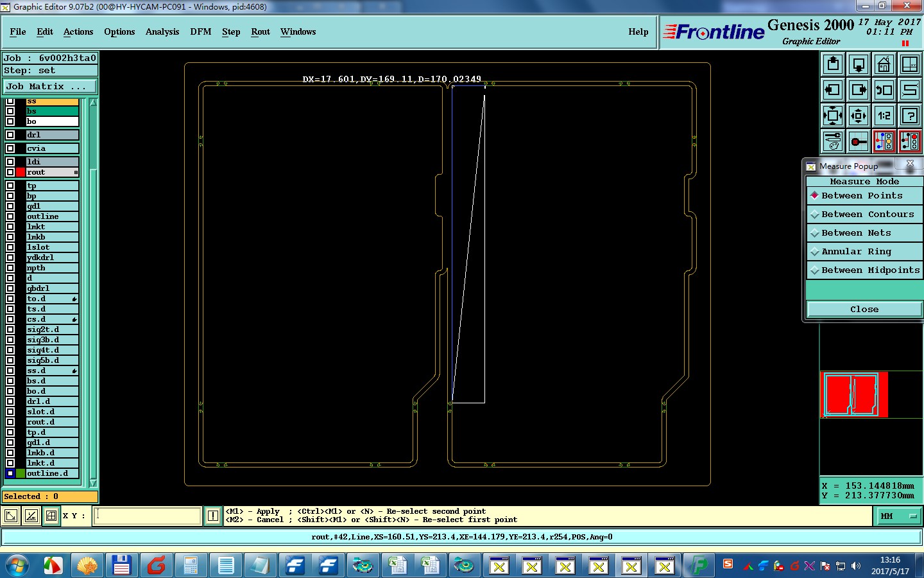Image resolution: width=924 pixels, height=578 pixels.
Task: Click the volume speaker tray icon
Action: pyautogui.click(x=856, y=566)
